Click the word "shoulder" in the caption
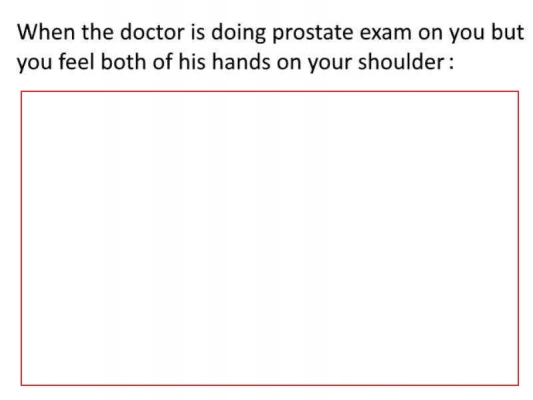Image resolution: width=533 pixels, height=400 pixels. (401, 62)
